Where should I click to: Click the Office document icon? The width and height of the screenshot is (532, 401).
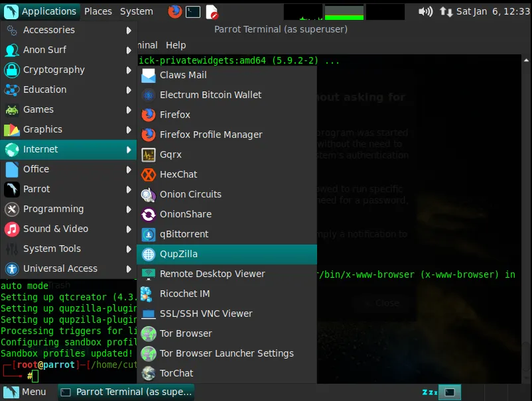point(12,170)
